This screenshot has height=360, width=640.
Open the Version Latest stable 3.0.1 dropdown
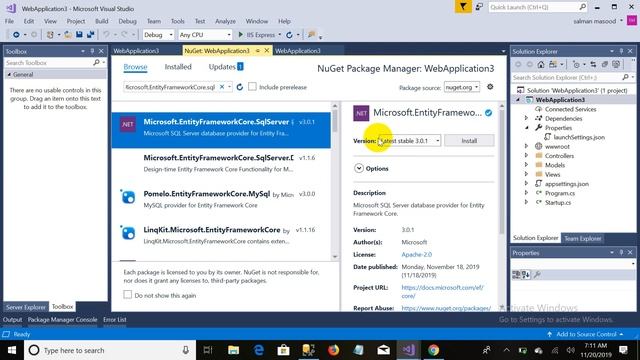tap(409, 140)
